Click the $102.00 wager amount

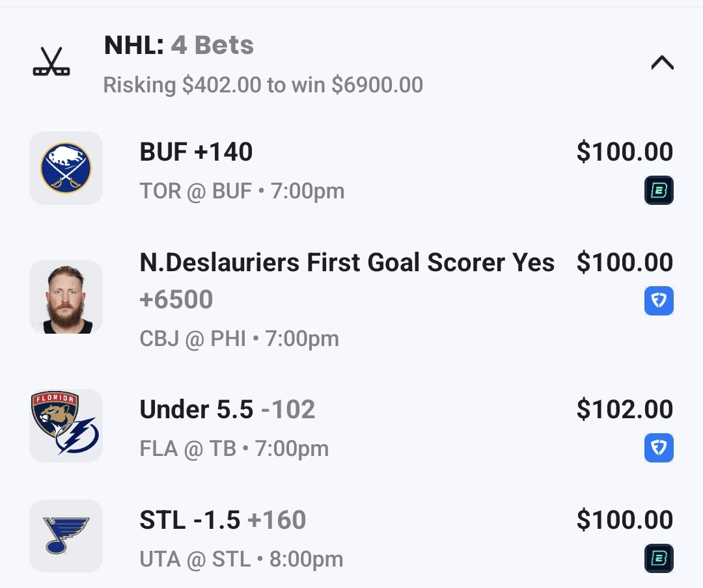(x=624, y=410)
